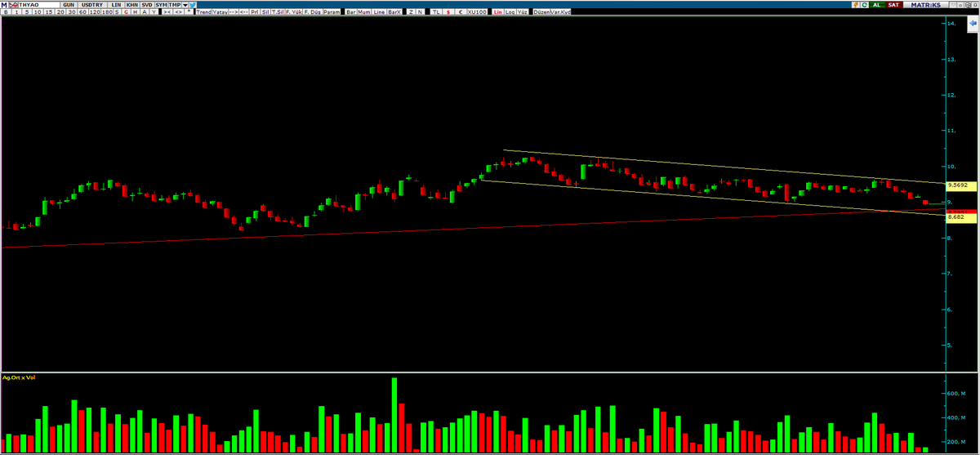980x455 pixels.
Task: Select the Trend line drawing tool
Action: click(204, 12)
